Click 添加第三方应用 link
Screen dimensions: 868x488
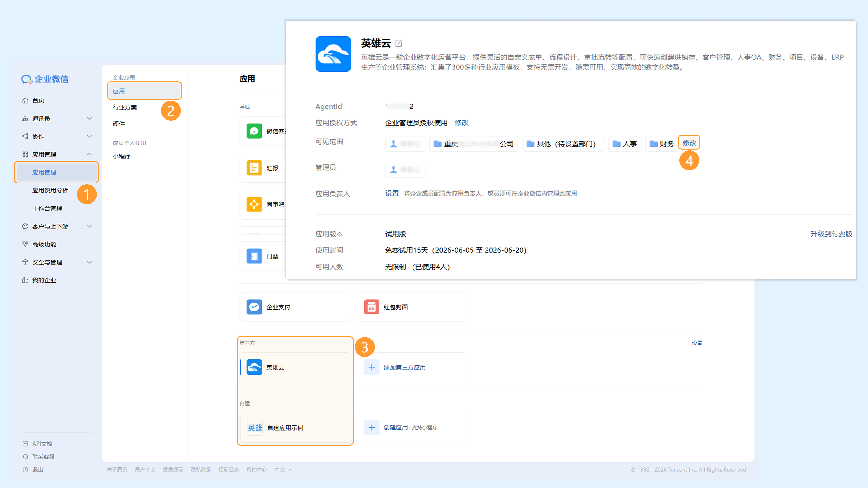[405, 367]
